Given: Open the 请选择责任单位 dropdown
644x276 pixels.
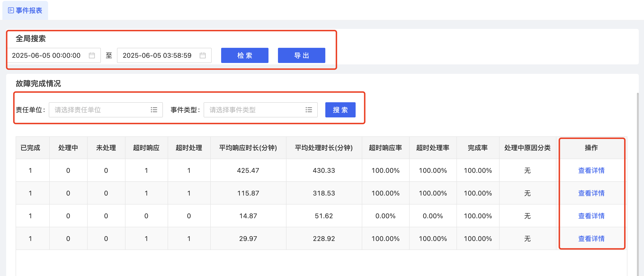Looking at the screenshot, I should click(106, 110).
